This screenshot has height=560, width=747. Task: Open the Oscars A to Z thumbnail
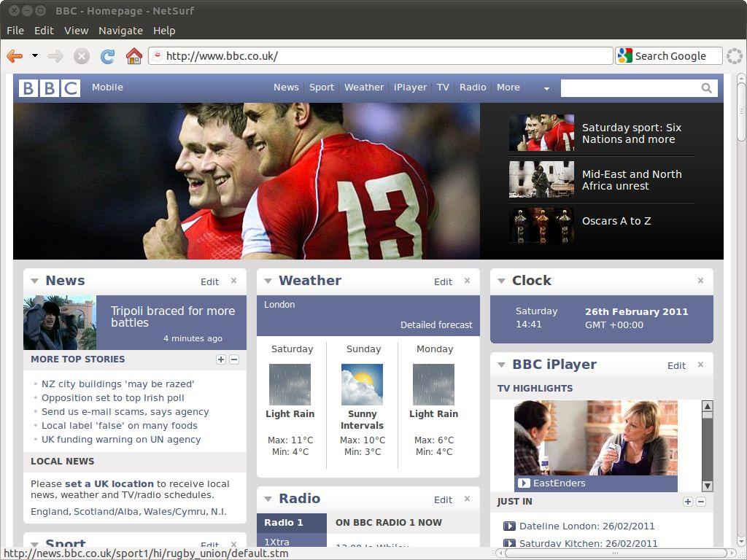(542, 226)
